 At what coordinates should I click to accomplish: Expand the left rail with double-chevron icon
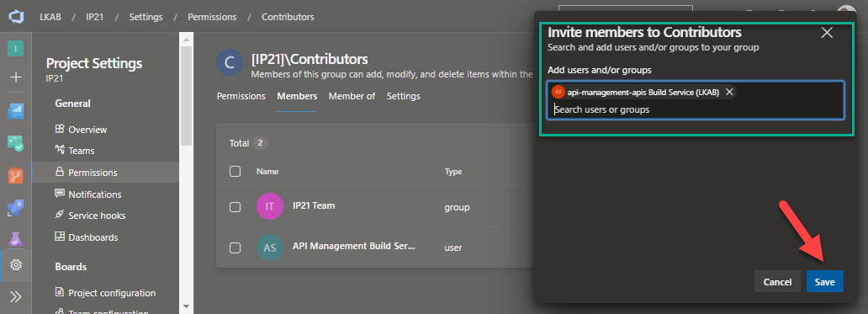(15, 296)
